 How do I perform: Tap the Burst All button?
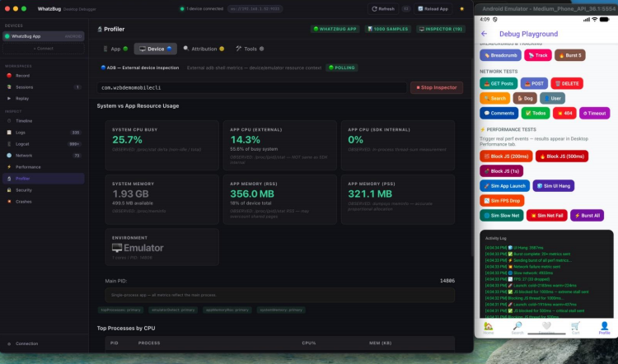point(587,216)
